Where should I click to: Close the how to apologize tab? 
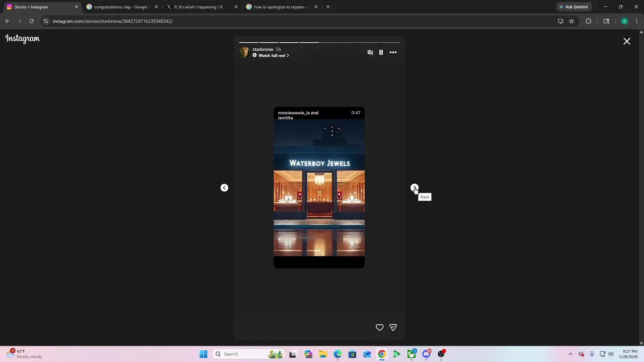click(315, 7)
